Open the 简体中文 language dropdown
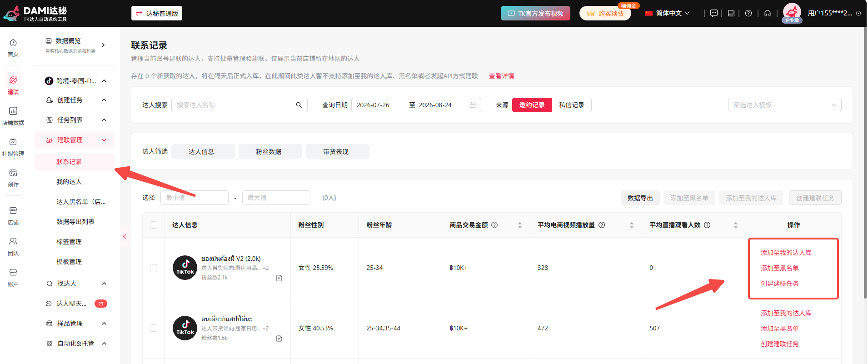Image resolution: width=868 pixels, height=364 pixels. [x=668, y=13]
